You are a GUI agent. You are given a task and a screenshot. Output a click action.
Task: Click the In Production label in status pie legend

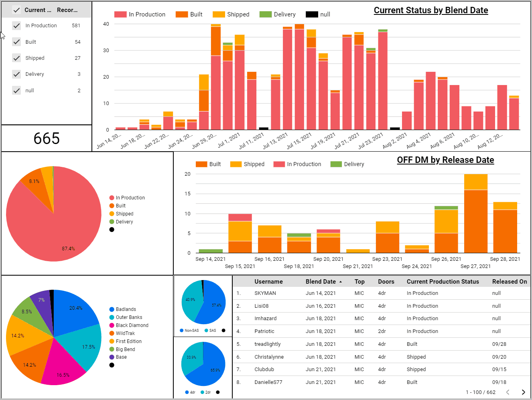click(x=130, y=198)
